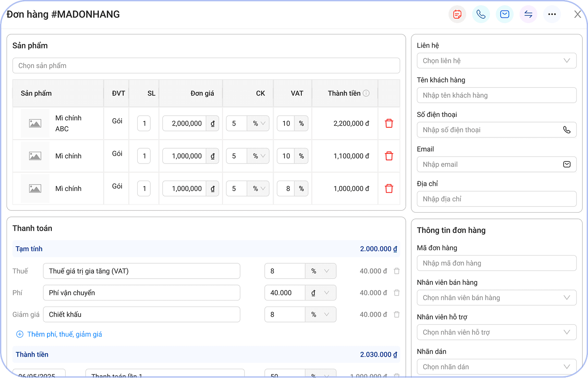
Task: Click the phone call icon in header
Action: (481, 14)
